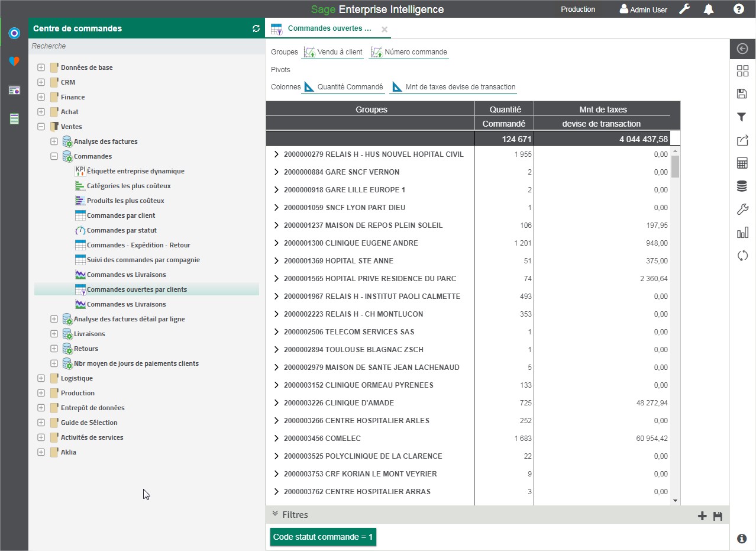The image size is (756, 551).
Task: Open the bar chart icon in right toolbar
Action: point(742,233)
